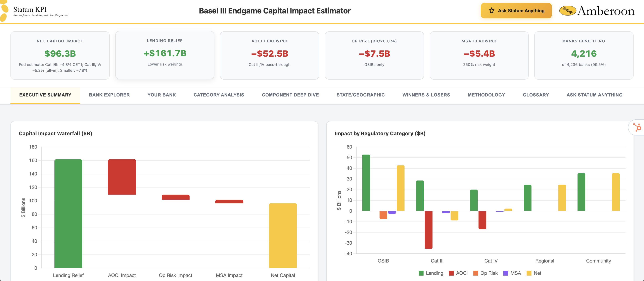This screenshot has width=644, height=281.
Task: Hide the Op Risk legend series
Action: 485,273
